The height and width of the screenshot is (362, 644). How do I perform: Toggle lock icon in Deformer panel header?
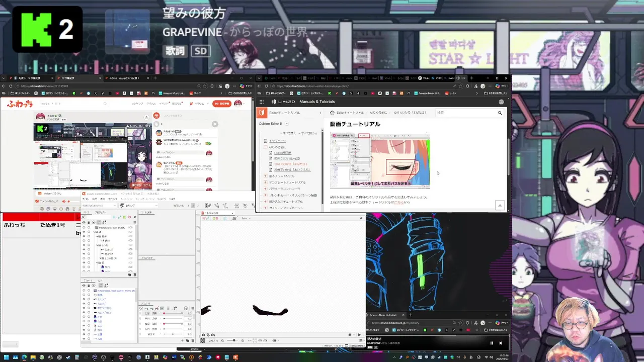coord(89,286)
